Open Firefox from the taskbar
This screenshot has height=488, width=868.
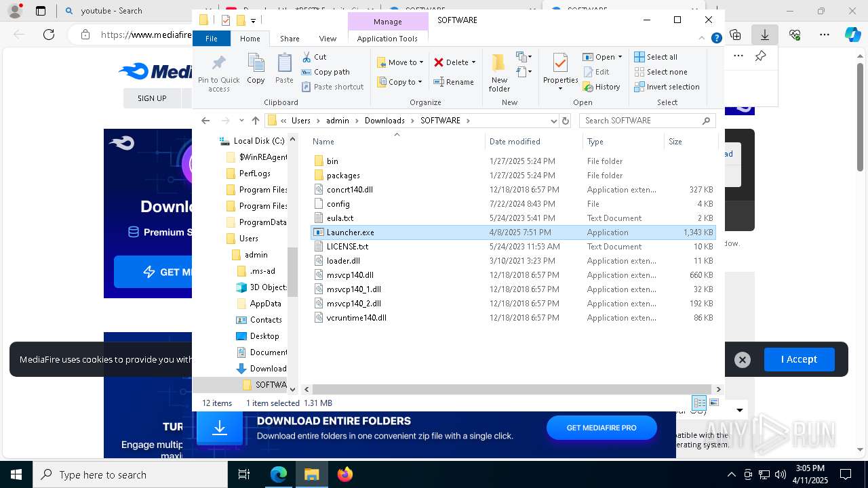point(345,474)
